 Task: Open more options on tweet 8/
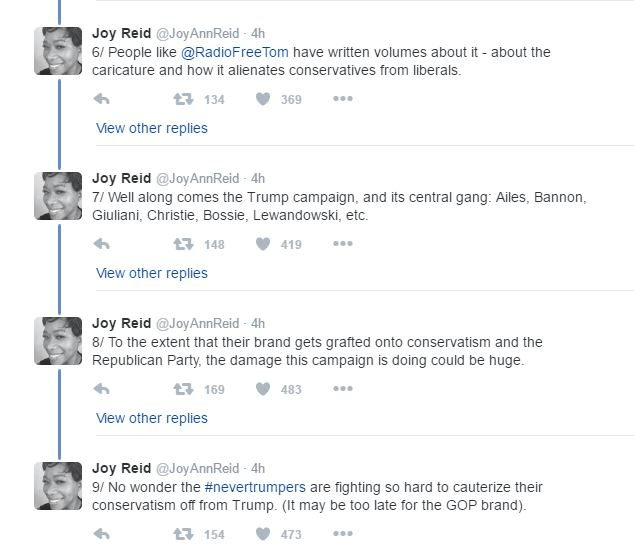click(342, 389)
